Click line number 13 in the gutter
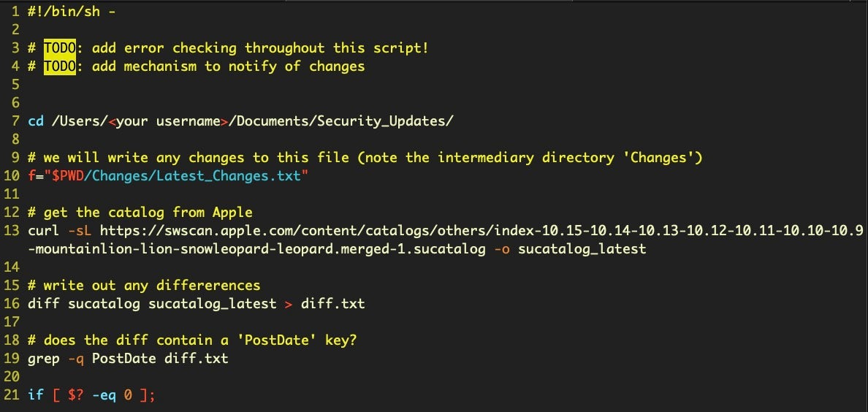 click(11, 231)
